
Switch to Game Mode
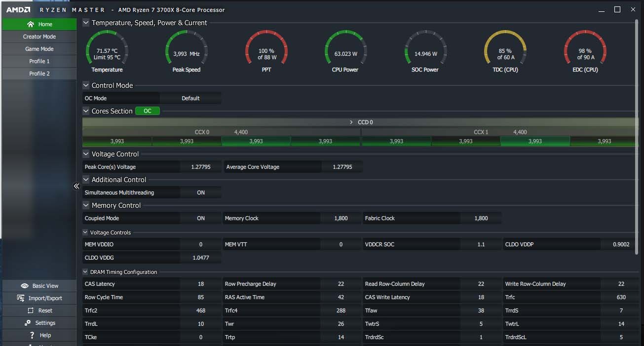tap(39, 49)
